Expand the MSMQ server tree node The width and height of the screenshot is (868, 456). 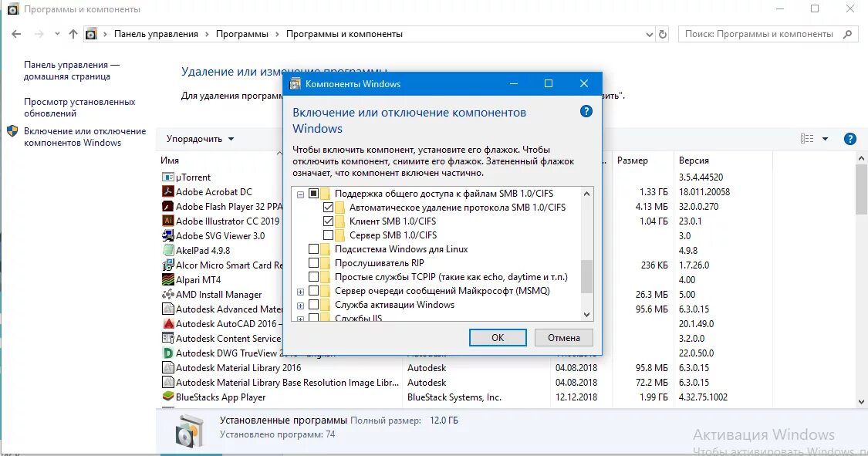300,292
